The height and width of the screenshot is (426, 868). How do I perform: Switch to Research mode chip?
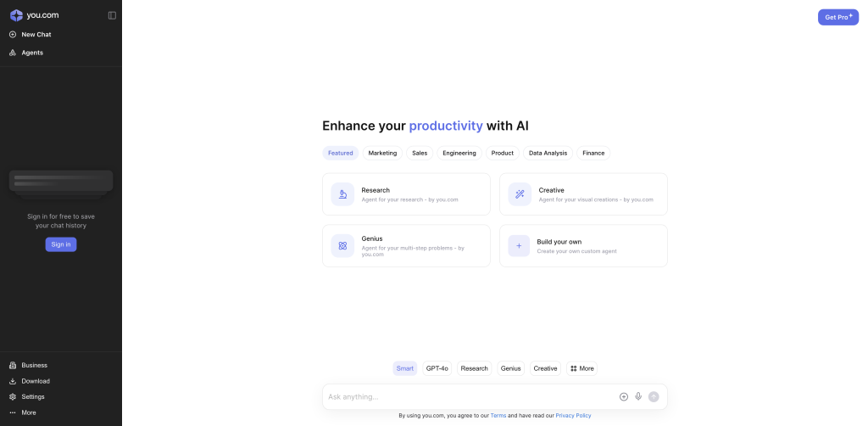click(475, 368)
